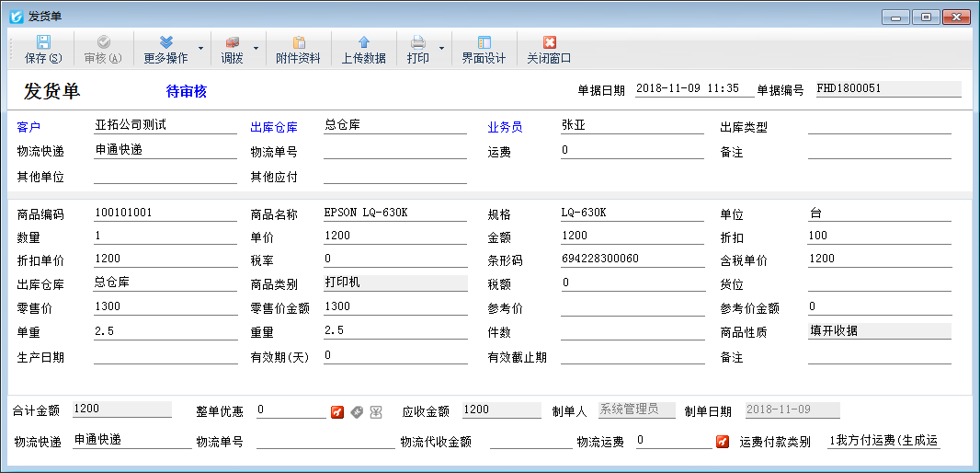Click the 数量 quantity input field

click(165, 236)
